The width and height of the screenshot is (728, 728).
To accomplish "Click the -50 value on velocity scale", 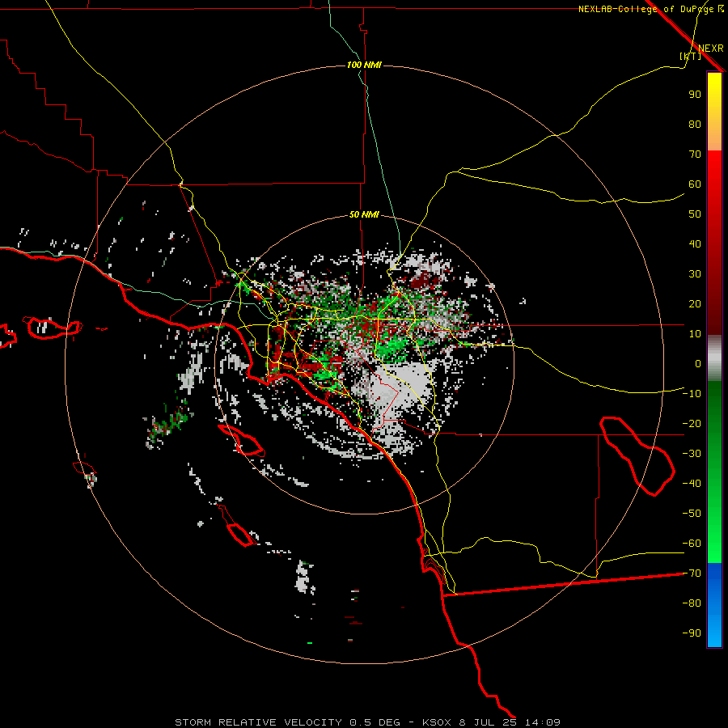I will (692, 514).
